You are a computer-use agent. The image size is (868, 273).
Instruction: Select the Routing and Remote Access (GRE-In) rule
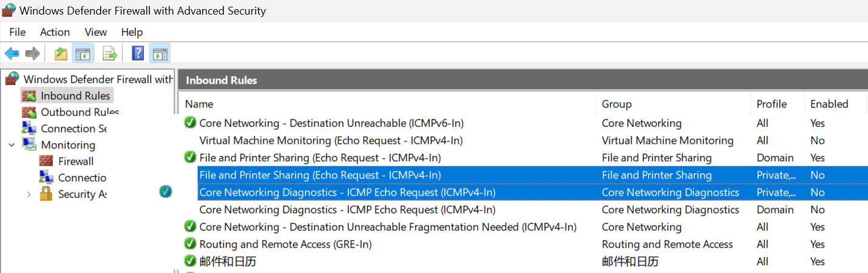click(523, 244)
